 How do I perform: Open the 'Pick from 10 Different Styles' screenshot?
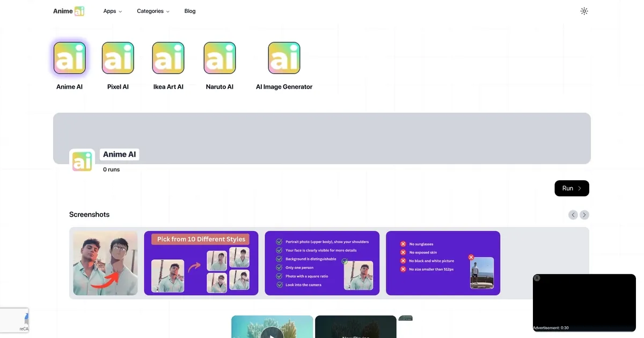[201, 263]
